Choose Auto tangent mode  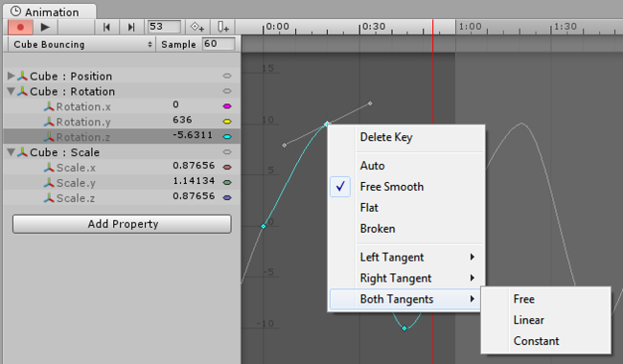pos(406,166)
